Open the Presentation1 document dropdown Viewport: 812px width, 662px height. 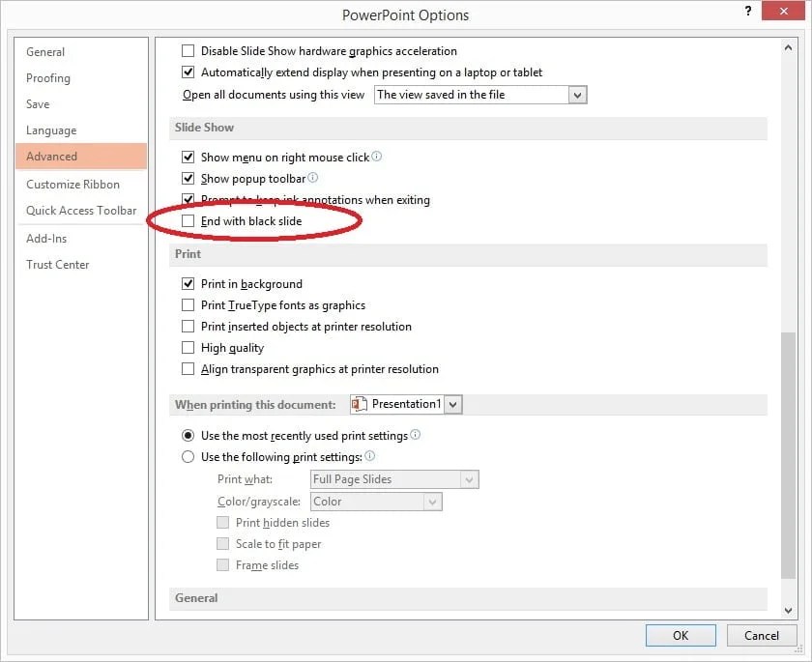click(453, 404)
